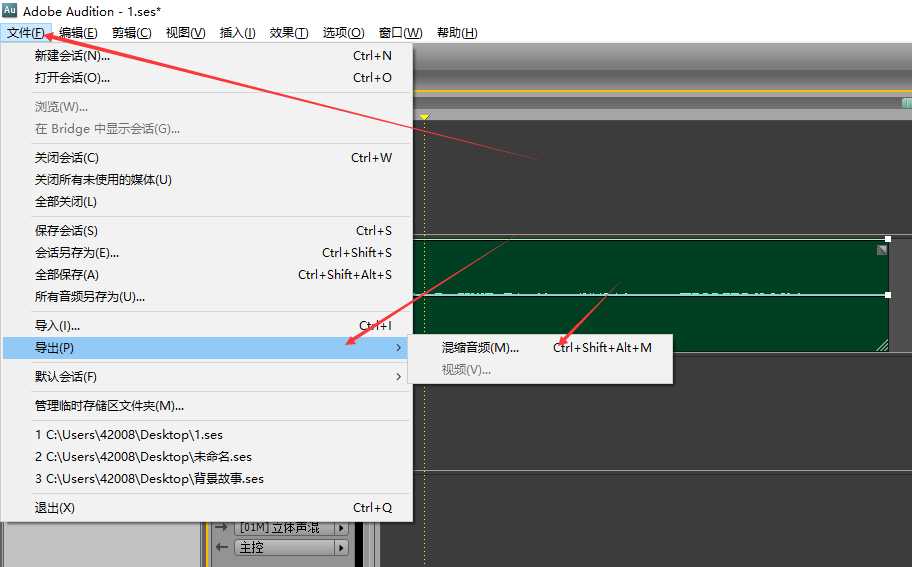
Task: Open recent file 1 C:\Users\42008\Desktop\1.ses
Action: point(207,435)
